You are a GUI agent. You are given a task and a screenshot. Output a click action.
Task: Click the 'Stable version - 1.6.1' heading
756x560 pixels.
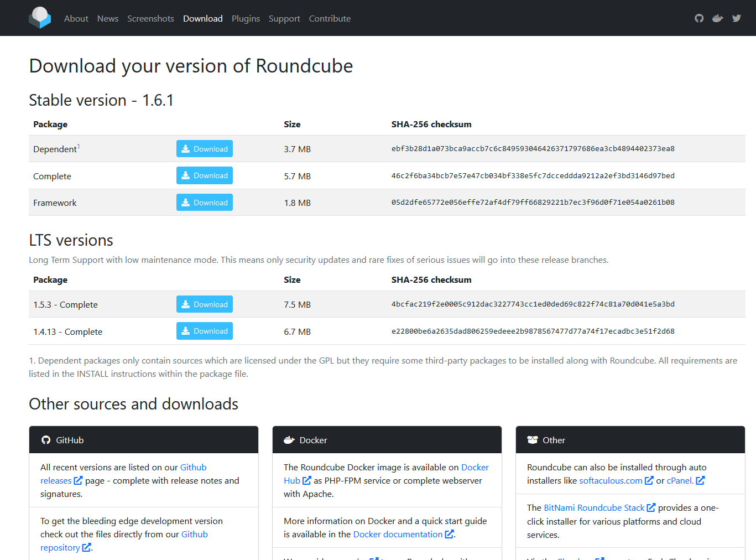click(101, 100)
